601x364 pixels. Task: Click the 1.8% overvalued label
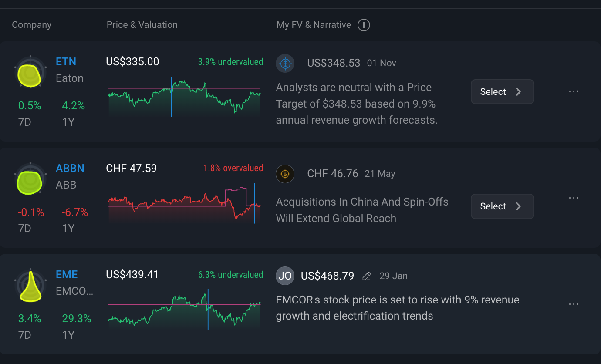click(x=233, y=168)
